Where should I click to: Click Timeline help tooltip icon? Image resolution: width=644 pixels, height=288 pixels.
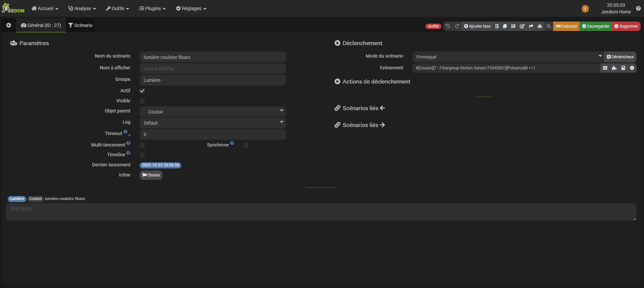[x=128, y=153]
